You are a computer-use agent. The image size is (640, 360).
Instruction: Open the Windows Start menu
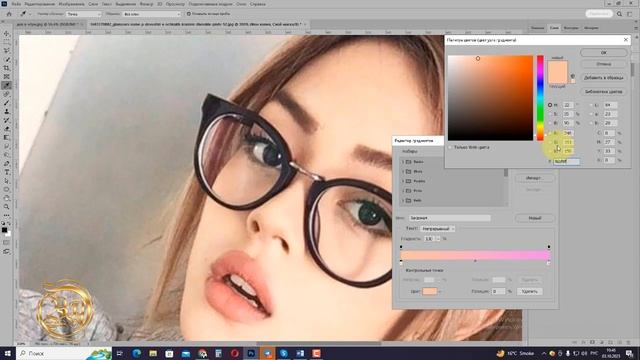[x=7, y=353]
